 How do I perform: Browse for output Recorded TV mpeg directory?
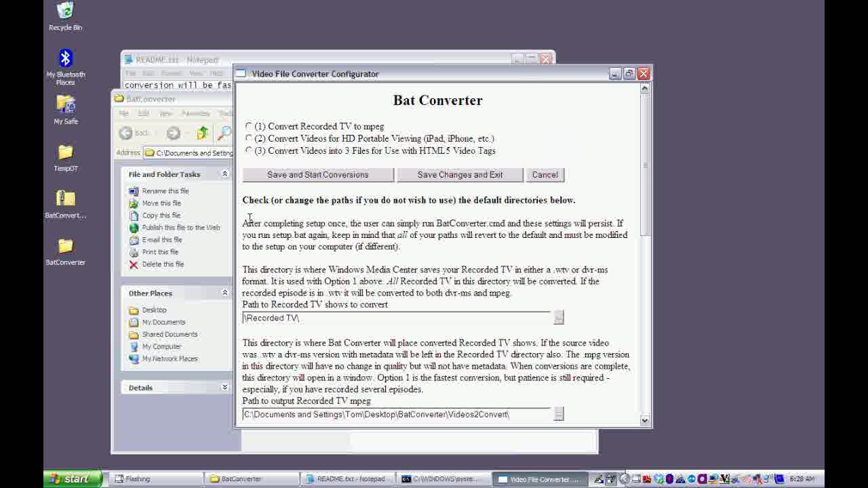tap(559, 413)
